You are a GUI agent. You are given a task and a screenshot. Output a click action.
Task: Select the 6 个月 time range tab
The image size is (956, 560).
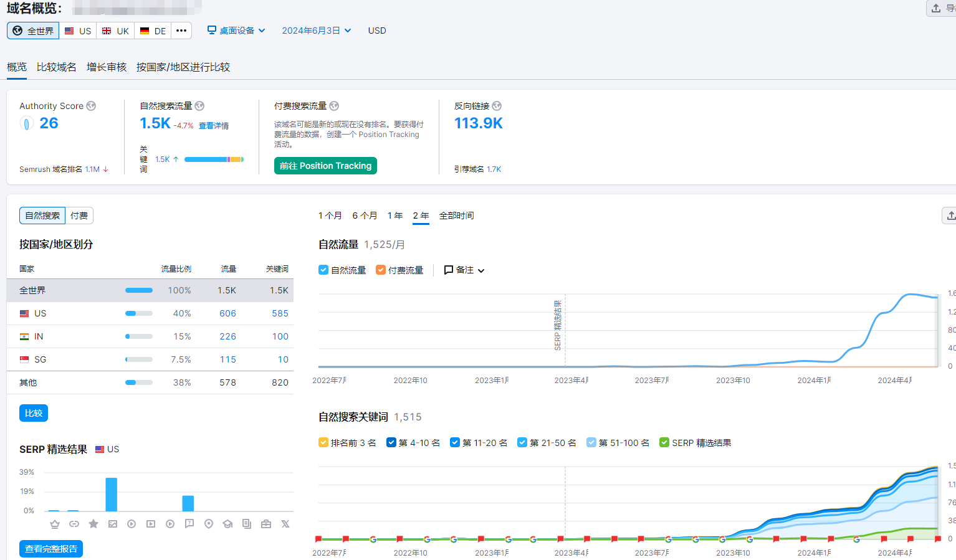click(x=365, y=216)
